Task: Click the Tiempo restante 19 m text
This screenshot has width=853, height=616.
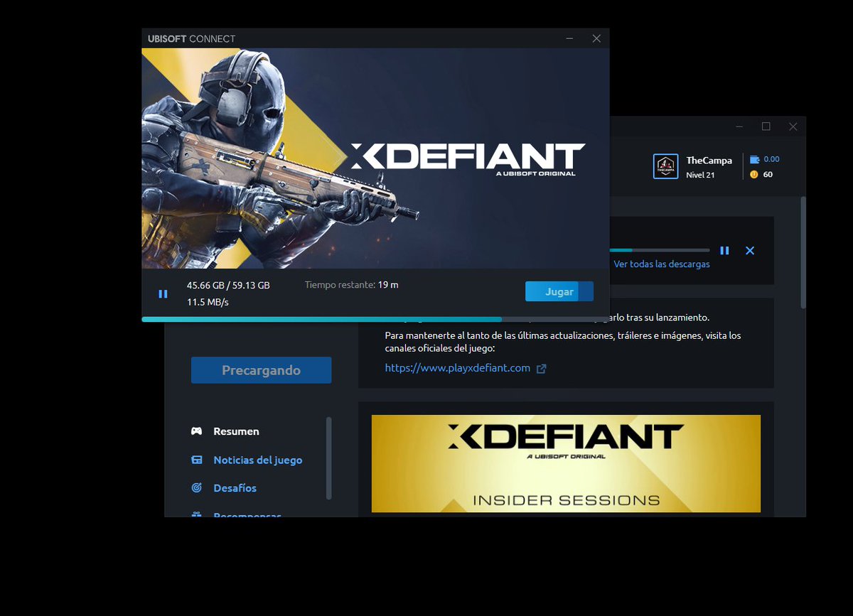Action: click(351, 284)
